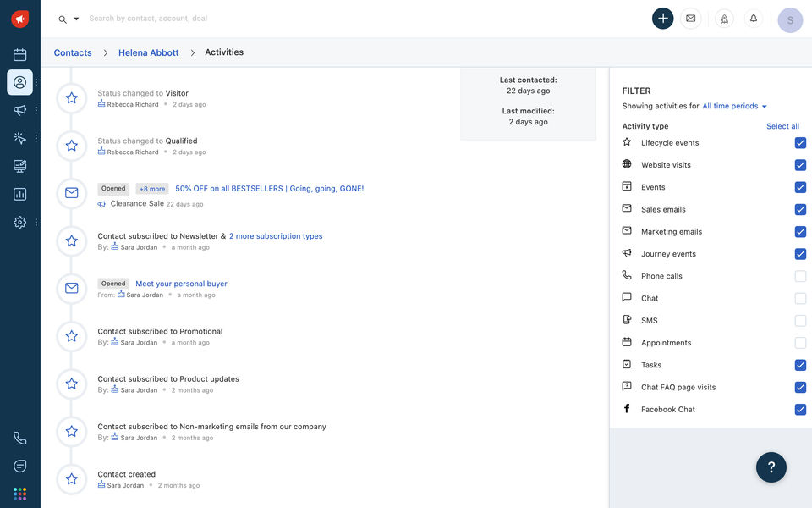Open the chat bubble icon in sidebar

[19, 466]
